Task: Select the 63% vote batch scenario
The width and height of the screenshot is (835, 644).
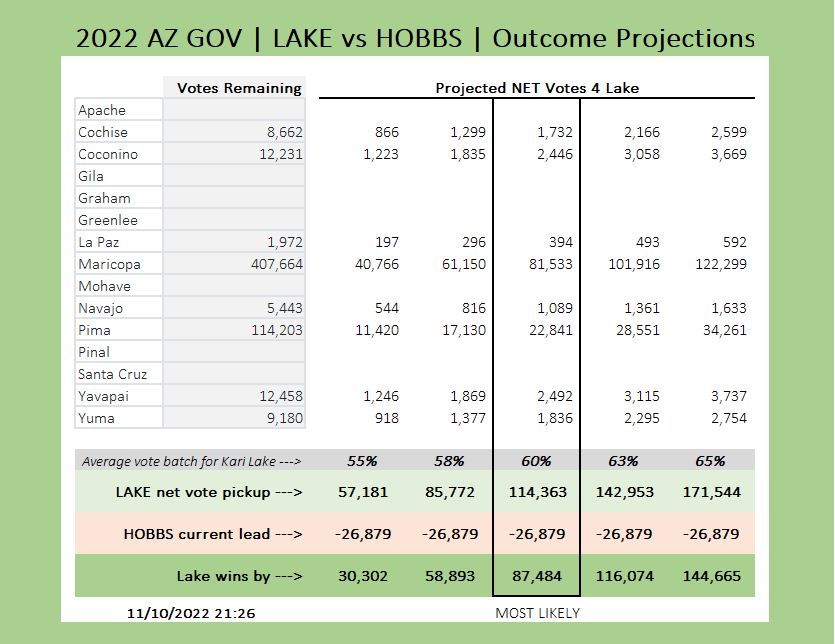Action: pyautogui.click(x=624, y=461)
